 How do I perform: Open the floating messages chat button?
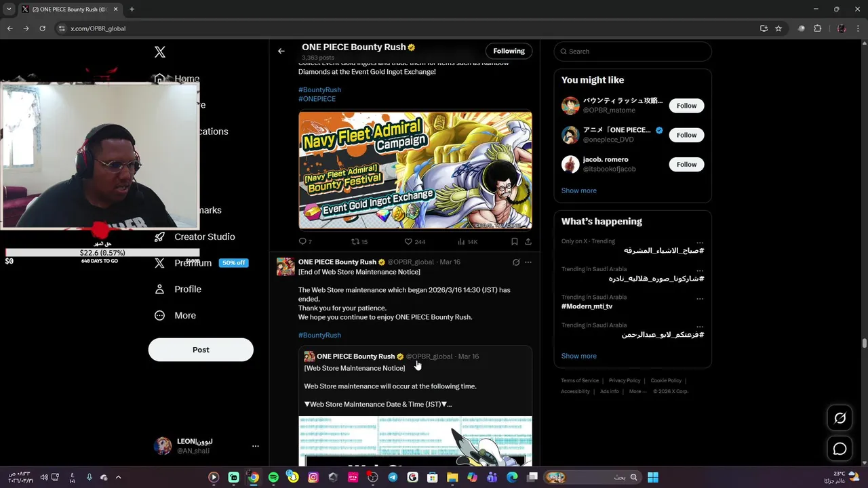(840, 449)
